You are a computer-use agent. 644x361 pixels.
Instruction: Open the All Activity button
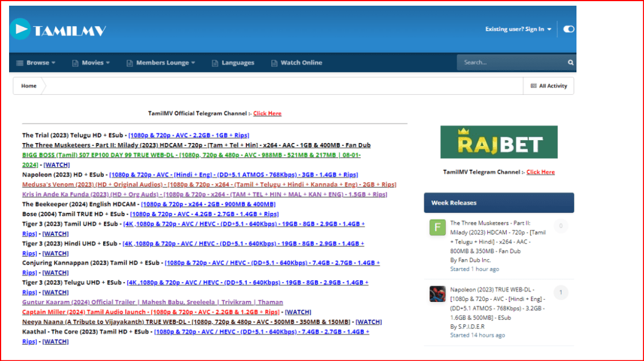[x=549, y=86]
